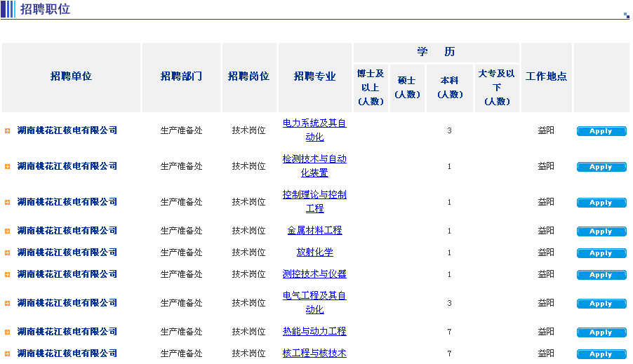Screen dimensions: 633x364
Task: Click the orange arrow icon on the 控制理论与控制工程 row
Action: click(x=7, y=202)
